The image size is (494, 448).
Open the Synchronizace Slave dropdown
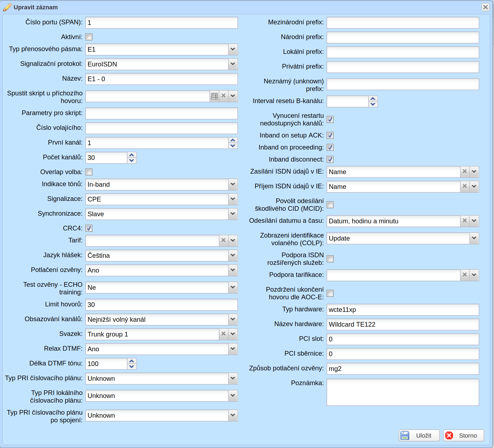(233, 214)
